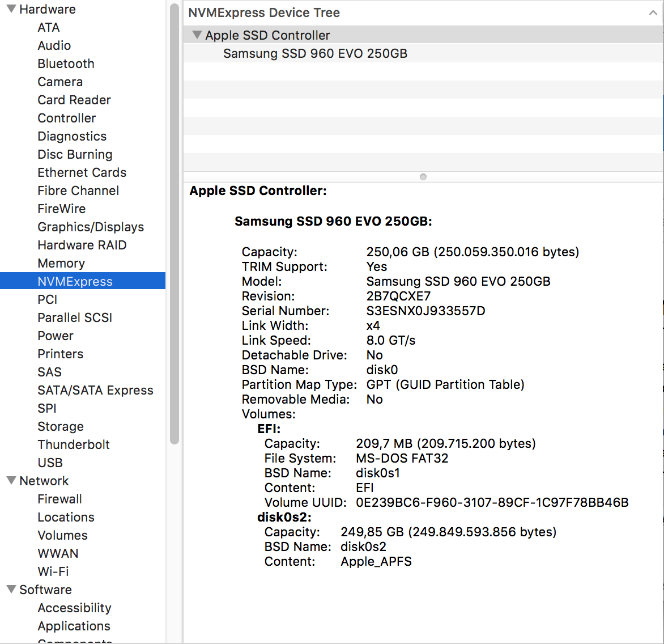
Task: Select Graphics/Displays in the sidebar
Action: 90,227
